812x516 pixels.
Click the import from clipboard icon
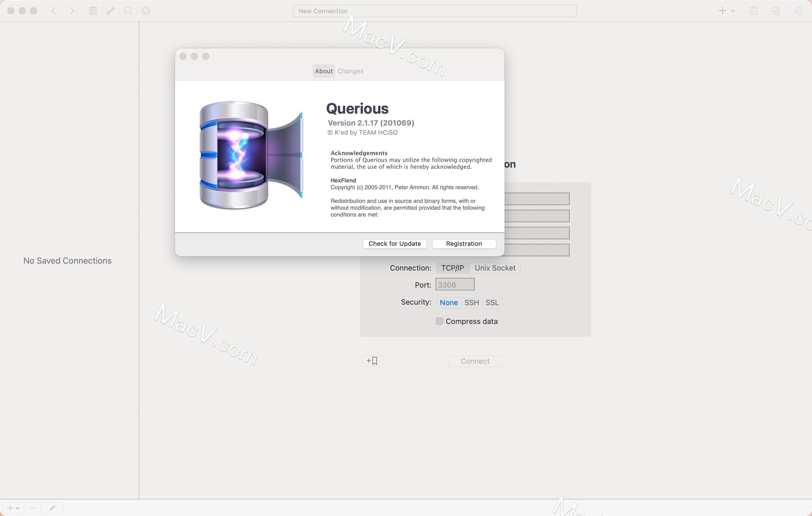click(x=753, y=11)
